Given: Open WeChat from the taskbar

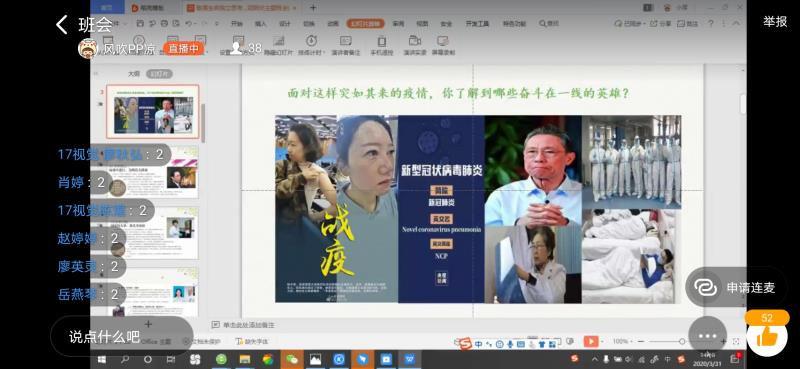Looking at the screenshot, I should [292, 359].
